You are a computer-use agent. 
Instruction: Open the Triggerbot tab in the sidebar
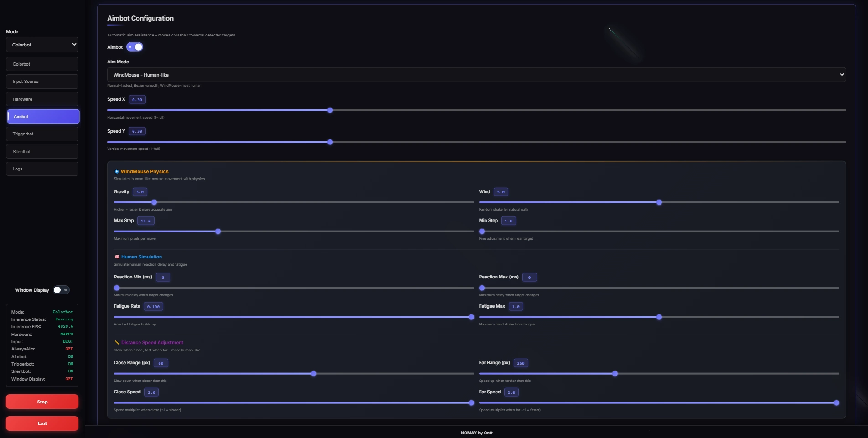42,134
